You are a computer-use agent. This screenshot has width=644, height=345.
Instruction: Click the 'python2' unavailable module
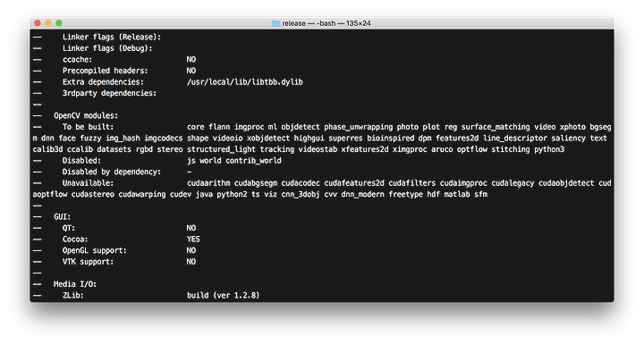[232, 194]
